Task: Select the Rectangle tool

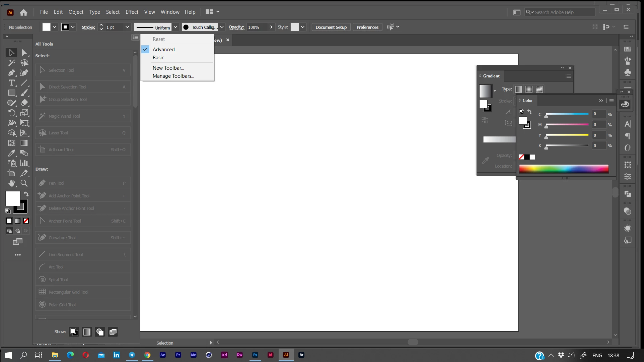Action: [12, 93]
